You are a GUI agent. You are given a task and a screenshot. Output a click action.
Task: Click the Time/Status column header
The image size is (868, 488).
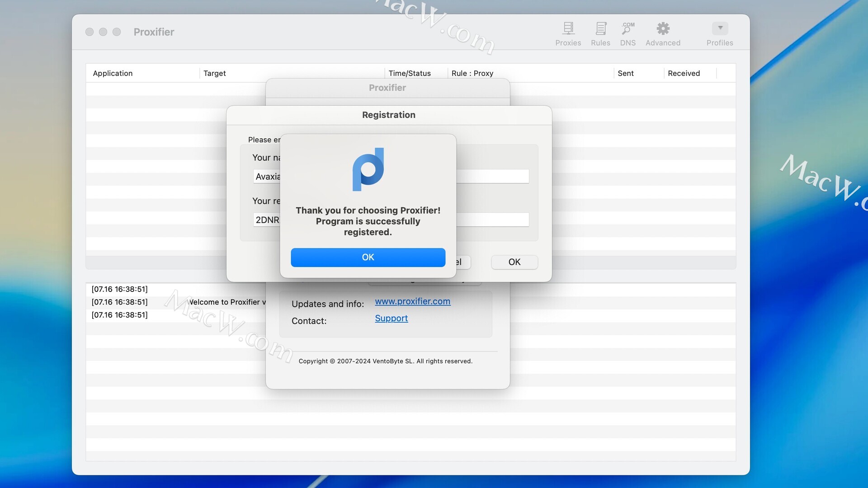click(409, 73)
